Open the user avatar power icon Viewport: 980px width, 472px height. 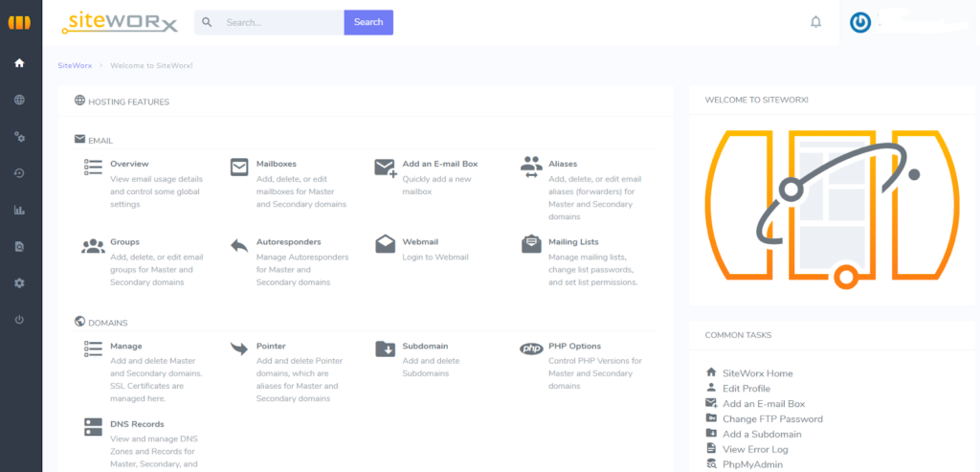[860, 23]
